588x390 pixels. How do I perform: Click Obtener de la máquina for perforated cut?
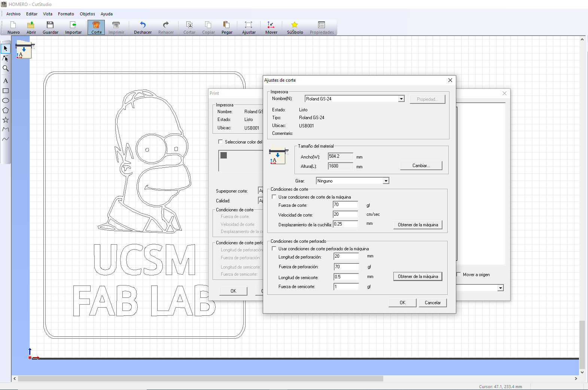(418, 276)
